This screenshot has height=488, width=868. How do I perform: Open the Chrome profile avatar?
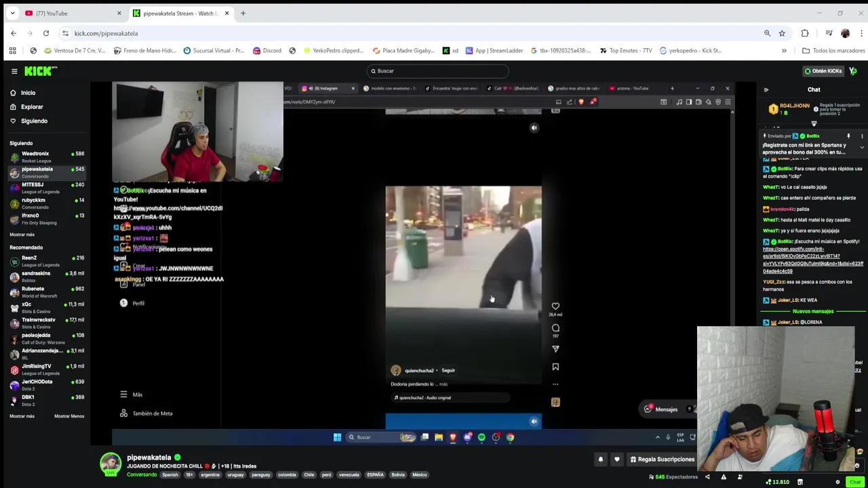pos(845,33)
